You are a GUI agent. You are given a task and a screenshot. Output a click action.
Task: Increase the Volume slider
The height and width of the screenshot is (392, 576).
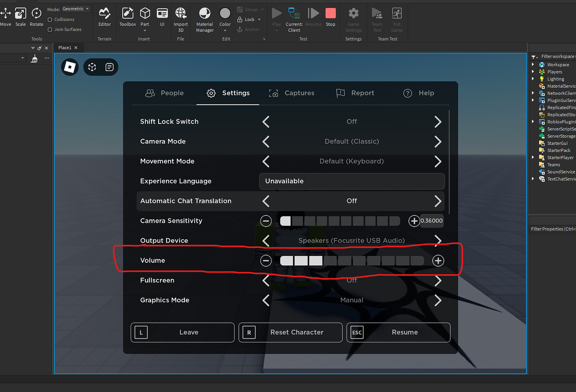(x=438, y=260)
